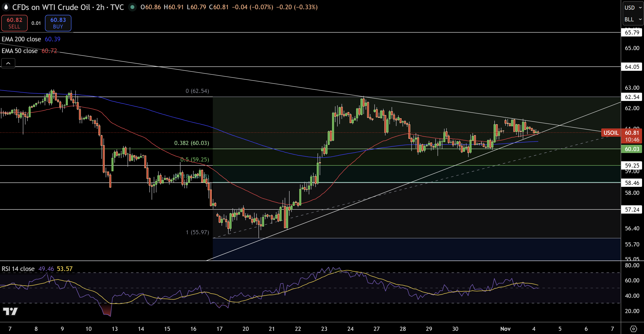
Task: Click the 64.05 price axis label
Action: coord(632,67)
